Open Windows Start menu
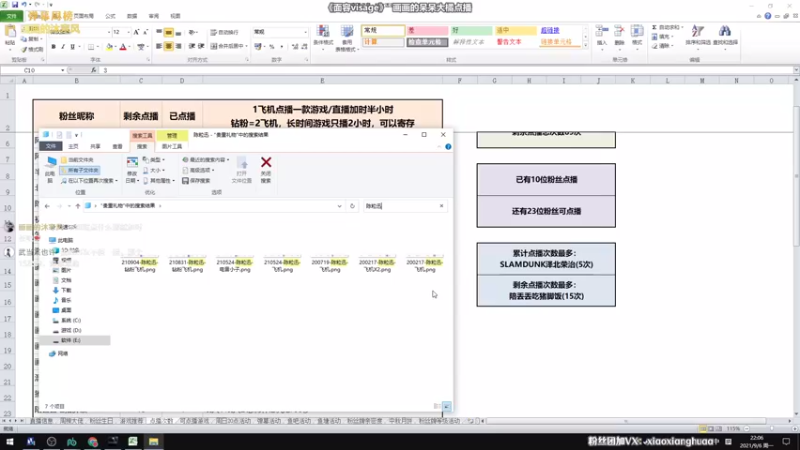The height and width of the screenshot is (450, 800). point(10,441)
